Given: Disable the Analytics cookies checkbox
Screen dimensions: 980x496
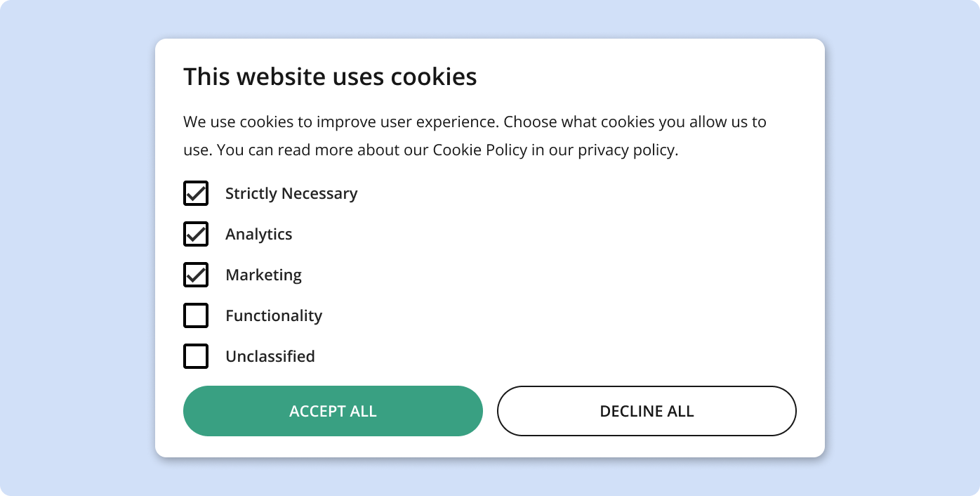Looking at the screenshot, I should coord(196,234).
